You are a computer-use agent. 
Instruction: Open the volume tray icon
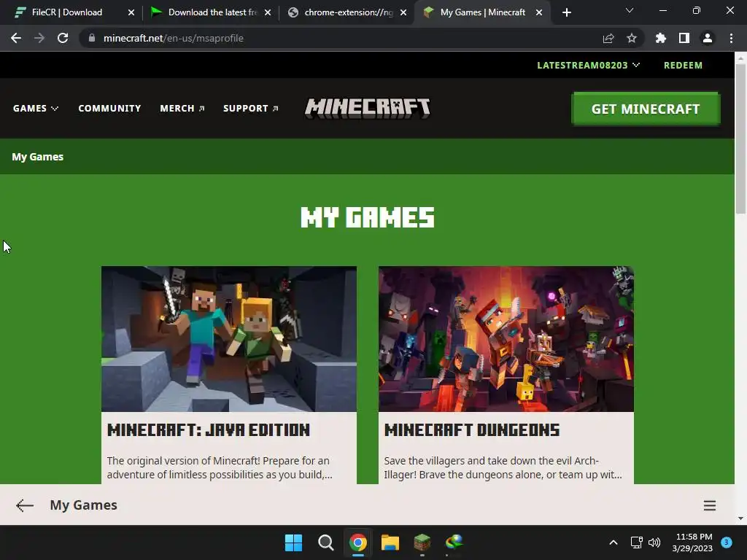[654, 542]
